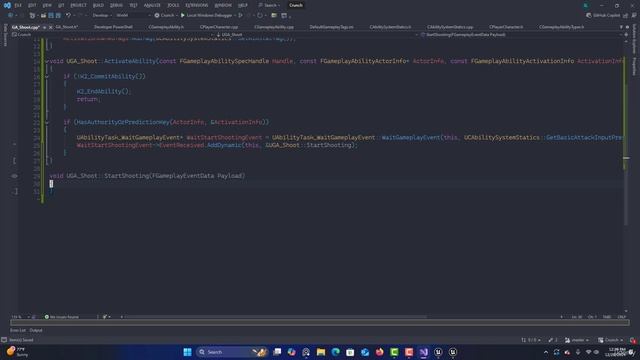Click the StartShooting function name text
This screenshot has height=360, width=640.
(x=126, y=176)
